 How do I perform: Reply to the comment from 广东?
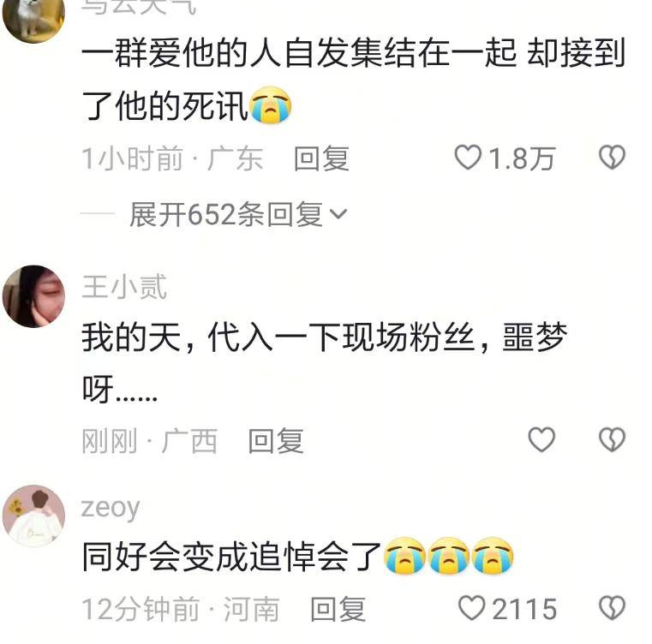pyautogui.click(x=321, y=158)
